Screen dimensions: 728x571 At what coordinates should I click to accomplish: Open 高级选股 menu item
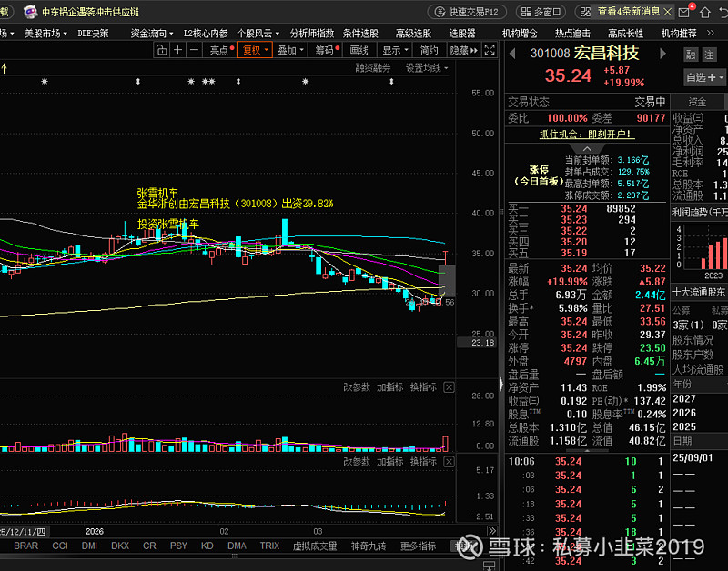click(x=413, y=34)
